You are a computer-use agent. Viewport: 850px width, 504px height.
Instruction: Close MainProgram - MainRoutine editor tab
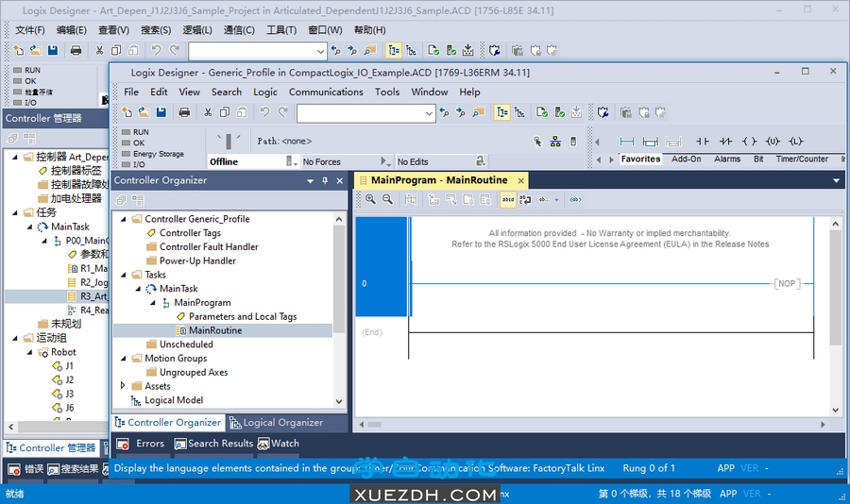pyautogui.click(x=521, y=180)
